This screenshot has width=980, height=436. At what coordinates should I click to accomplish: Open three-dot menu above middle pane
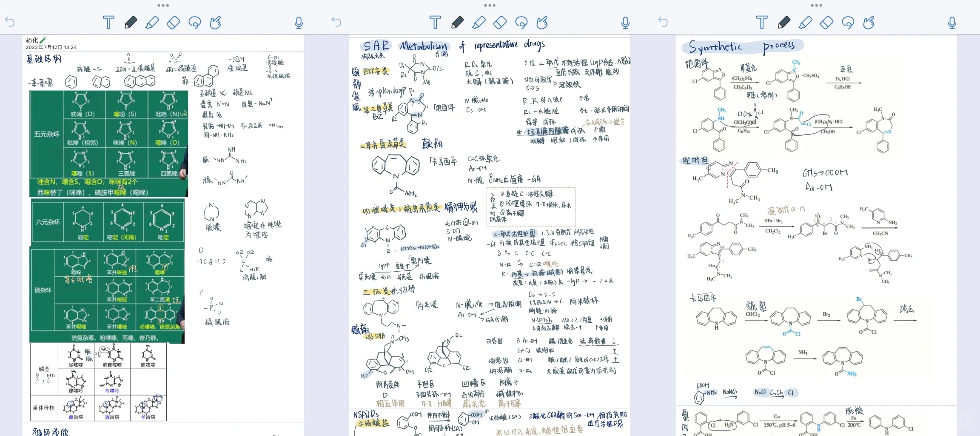[x=490, y=6]
